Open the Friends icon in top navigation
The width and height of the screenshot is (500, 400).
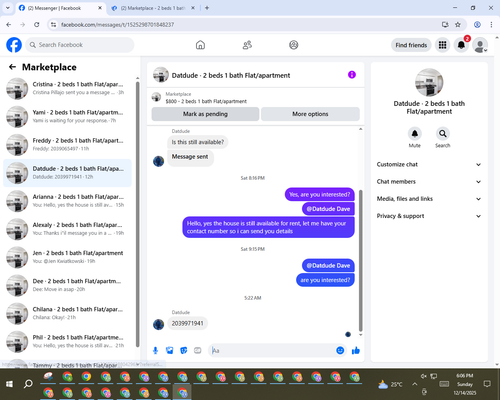point(247,45)
